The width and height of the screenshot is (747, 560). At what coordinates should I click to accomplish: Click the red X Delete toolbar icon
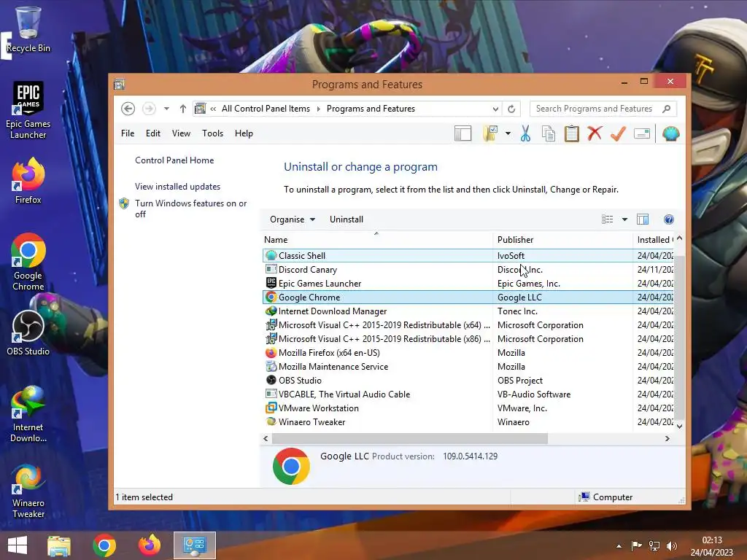[595, 133]
